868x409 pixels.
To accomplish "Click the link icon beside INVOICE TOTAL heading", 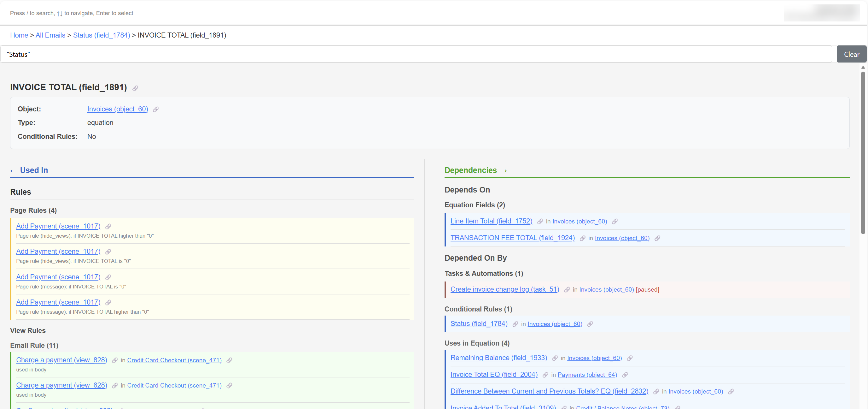I will pos(135,88).
